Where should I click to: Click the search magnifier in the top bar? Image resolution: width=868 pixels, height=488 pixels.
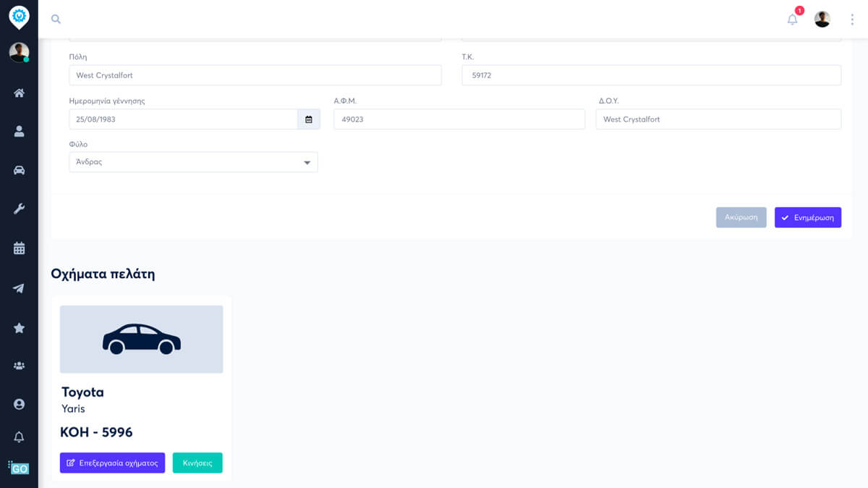coord(56,19)
